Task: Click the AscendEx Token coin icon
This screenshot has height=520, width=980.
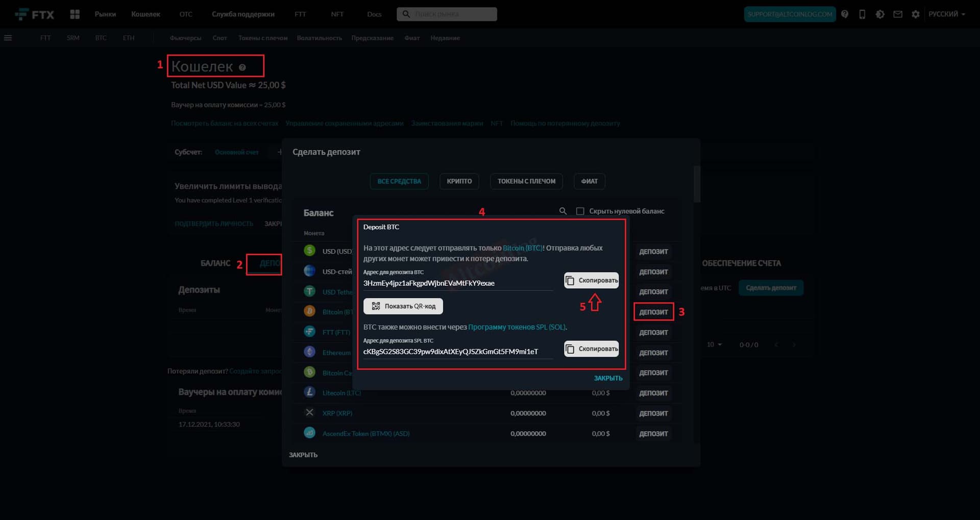Action: (309, 433)
